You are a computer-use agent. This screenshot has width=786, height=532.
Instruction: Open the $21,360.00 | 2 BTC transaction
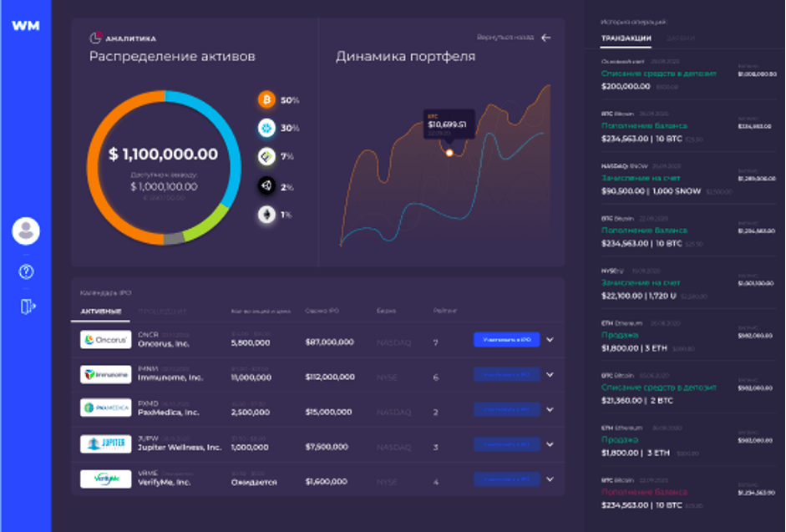pyautogui.click(x=689, y=388)
